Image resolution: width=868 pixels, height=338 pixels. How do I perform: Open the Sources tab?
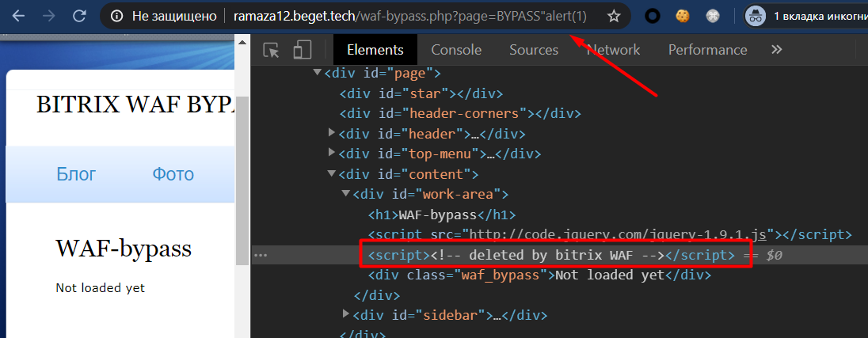[x=534, y=50]
